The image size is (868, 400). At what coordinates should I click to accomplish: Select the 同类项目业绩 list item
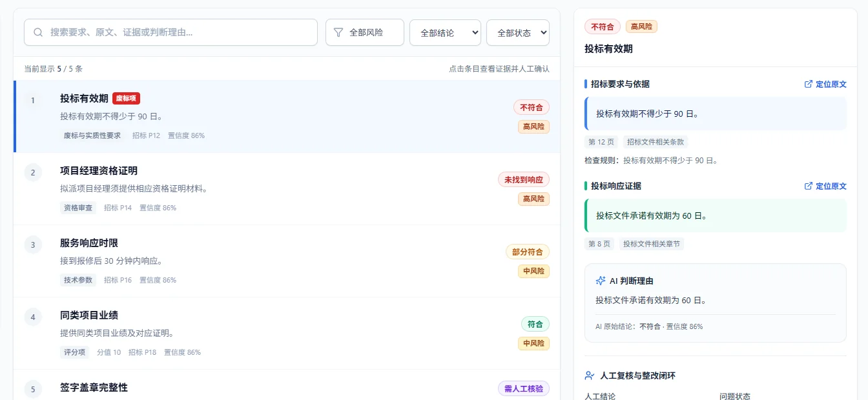point(287,334)
